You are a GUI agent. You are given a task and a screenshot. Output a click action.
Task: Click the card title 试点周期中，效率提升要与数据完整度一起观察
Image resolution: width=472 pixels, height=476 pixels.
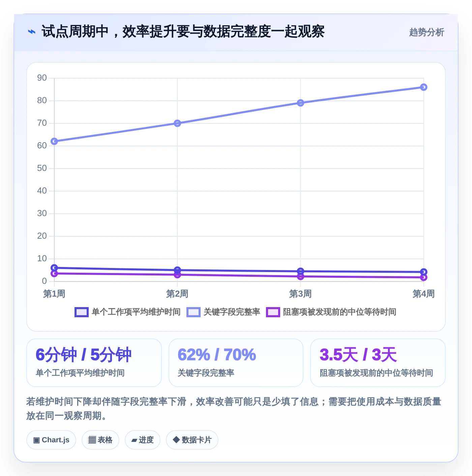point(183,32)
